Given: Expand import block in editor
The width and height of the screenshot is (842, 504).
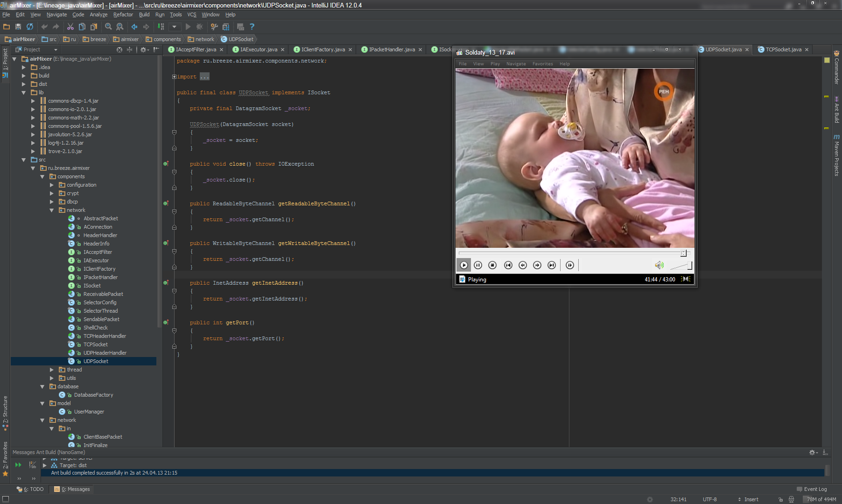Looking at the screenshot, I should (174, 77).
